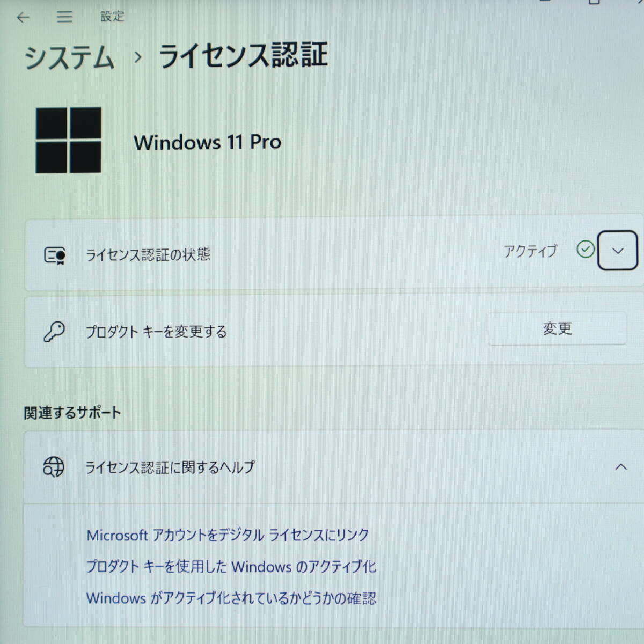Click the ライセンス認証に関するヘルプ label

pos(170,467)
